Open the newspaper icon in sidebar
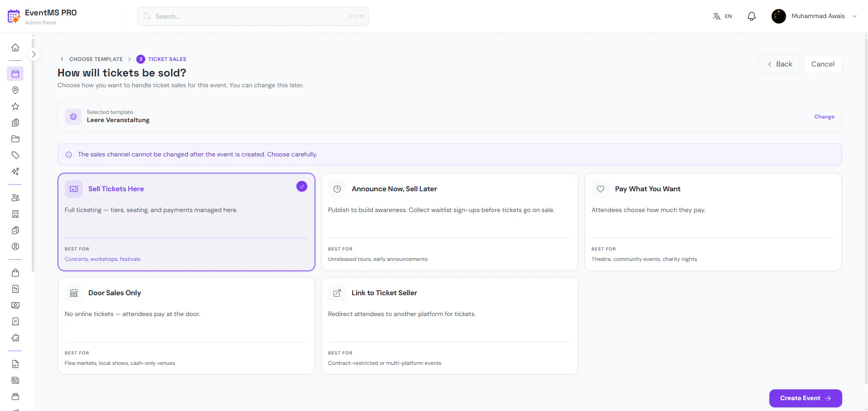This screenshot has height=411, width=868. (x=15, y=380)
